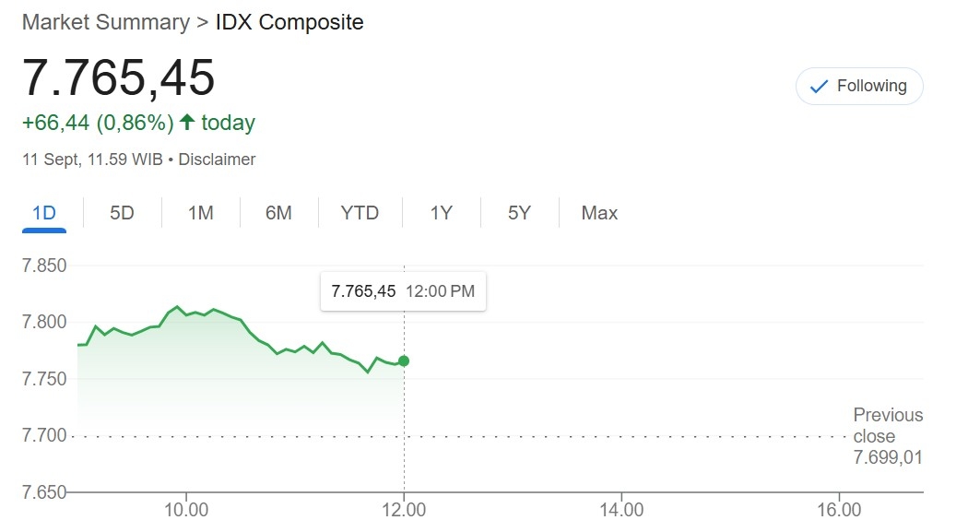Click the IDX Composite title
980x532 pixels.
click(x=289, y=22)
